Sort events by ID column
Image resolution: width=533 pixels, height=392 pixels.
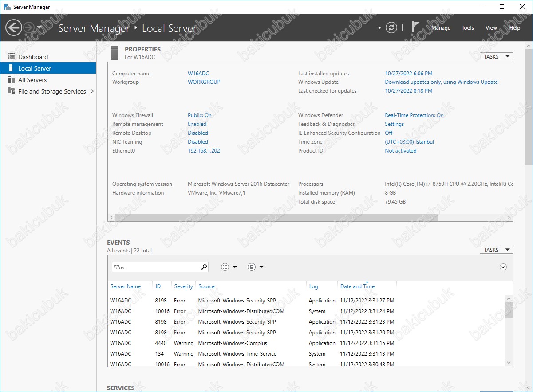coord(158,286)
